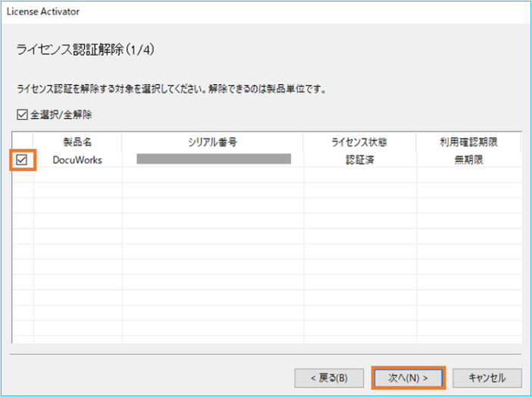Viewport: 532px width, 397px height.
Task: Click the 次へ(N) button
Action: click(408, 377)
